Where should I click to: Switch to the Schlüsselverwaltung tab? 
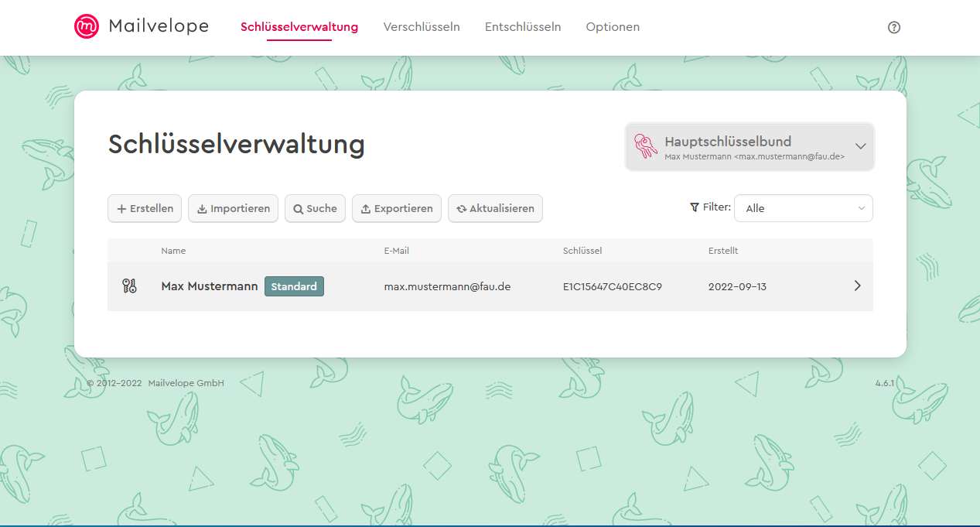299,27
